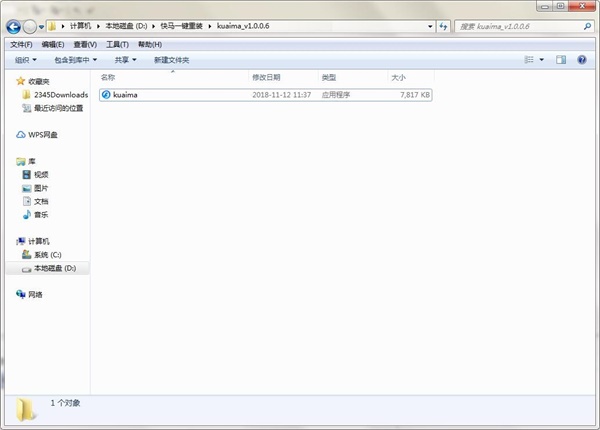Click the blue Back navigation arrow

(x=14, y=27)
